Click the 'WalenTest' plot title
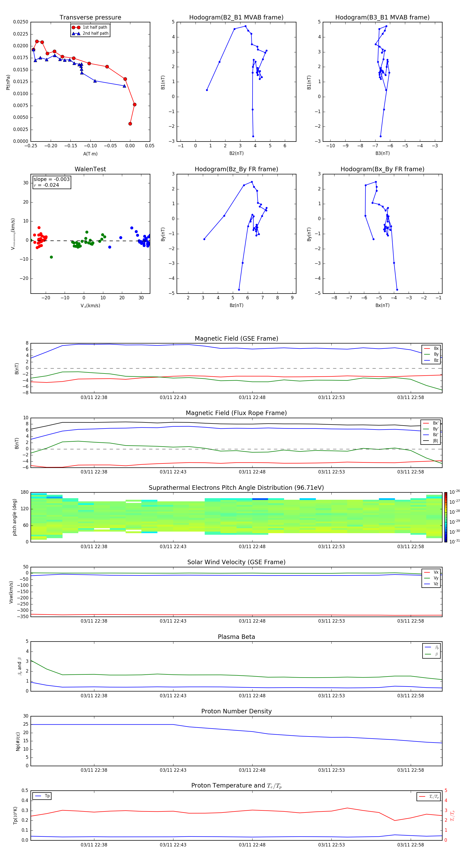The height and width of the screenshot is (868, 473). (90, 169)
